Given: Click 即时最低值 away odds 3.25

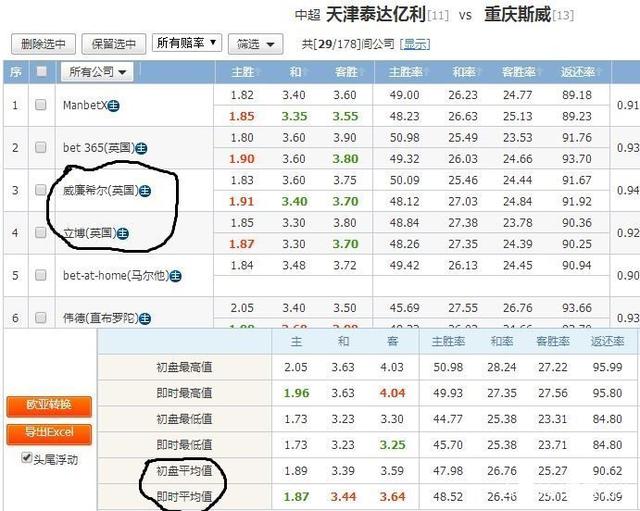Looking at the screenshot, I should [x=392, y=445].
